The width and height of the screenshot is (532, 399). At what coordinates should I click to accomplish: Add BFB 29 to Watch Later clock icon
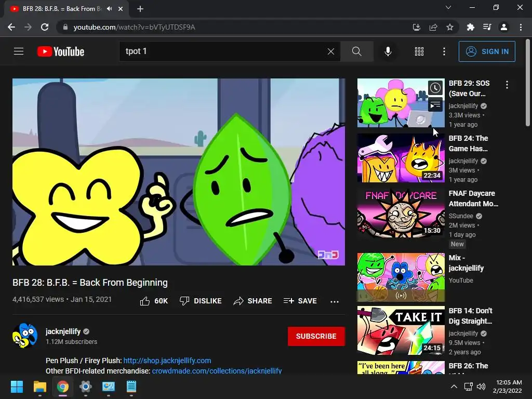pos(435,88)
